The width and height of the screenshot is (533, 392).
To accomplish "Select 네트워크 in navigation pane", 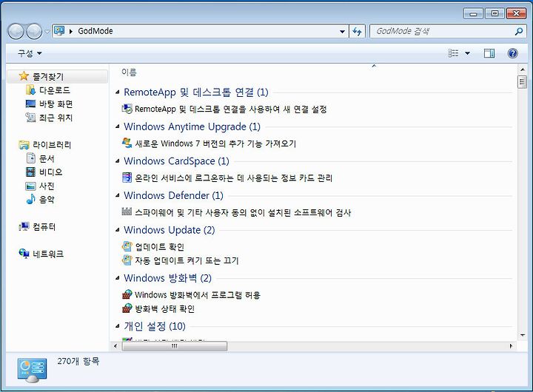I will (x=48, y=254).
